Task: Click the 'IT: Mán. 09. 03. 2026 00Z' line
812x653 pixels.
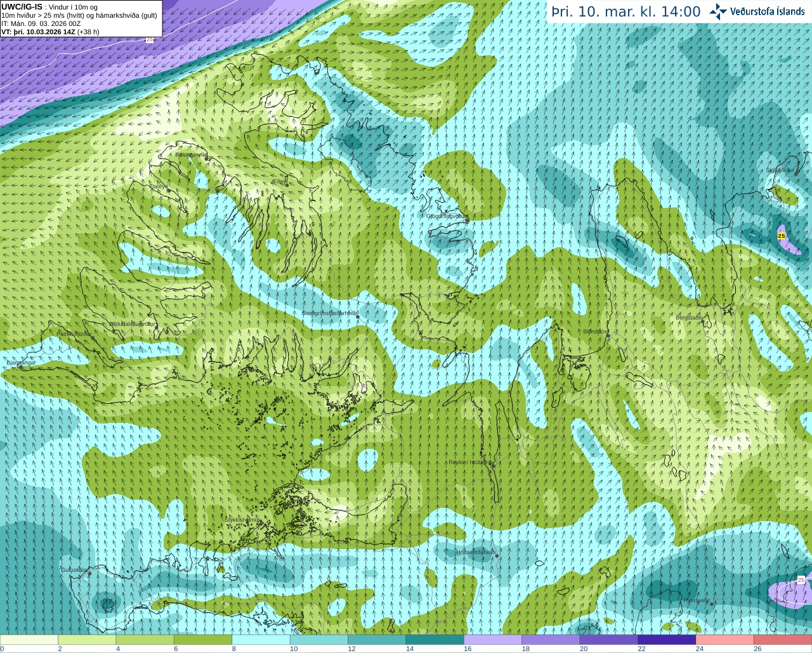Action: click(41, 23)
